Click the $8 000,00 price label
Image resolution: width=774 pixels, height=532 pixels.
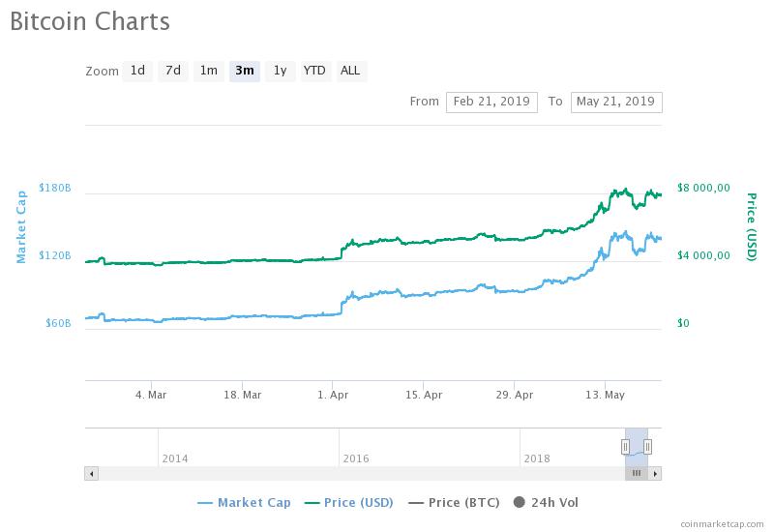703,188
